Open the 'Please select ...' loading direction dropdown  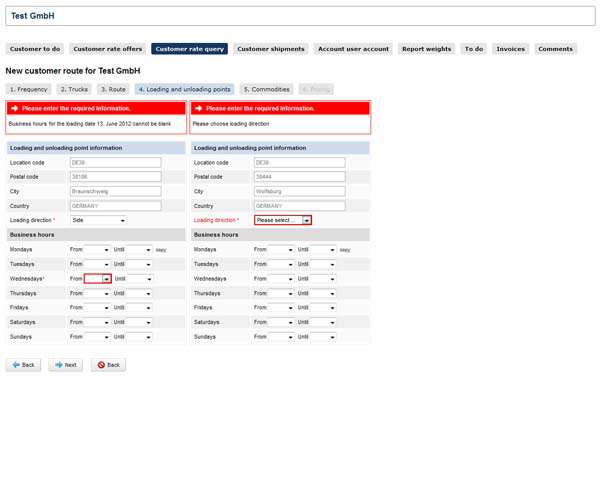click(x=283, y=220)
